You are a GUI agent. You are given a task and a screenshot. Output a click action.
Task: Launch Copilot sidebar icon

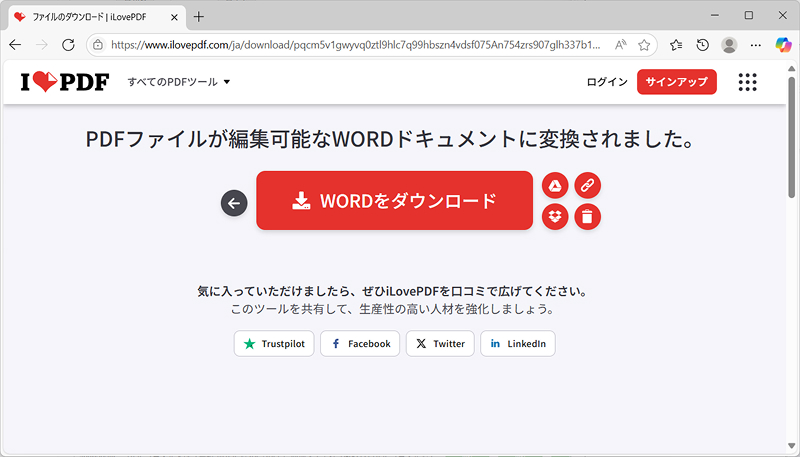tap(783, 45)
